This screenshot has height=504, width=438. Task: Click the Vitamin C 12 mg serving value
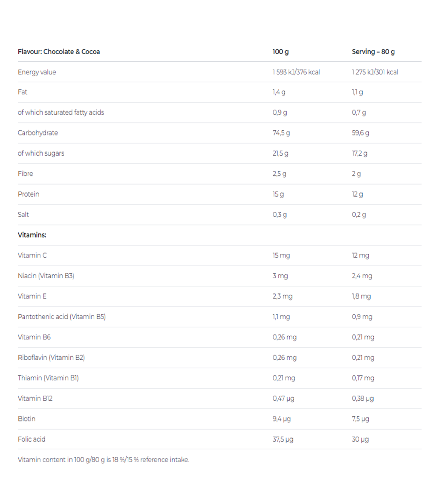coord(361,256)
